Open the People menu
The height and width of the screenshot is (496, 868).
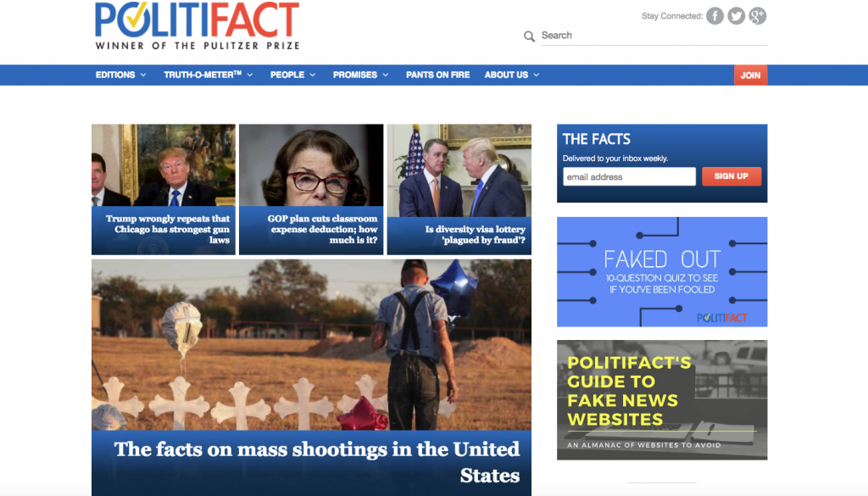(x=287, y=75)
